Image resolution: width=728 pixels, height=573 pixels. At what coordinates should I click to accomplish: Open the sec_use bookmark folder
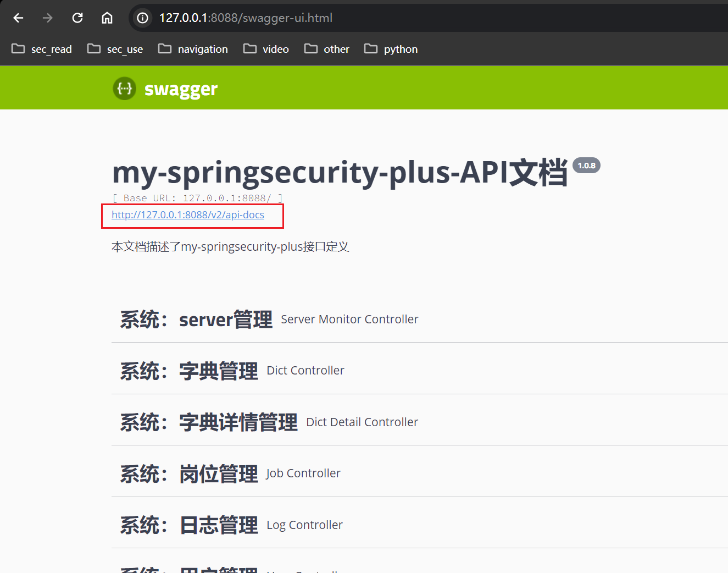pos(115,49)
